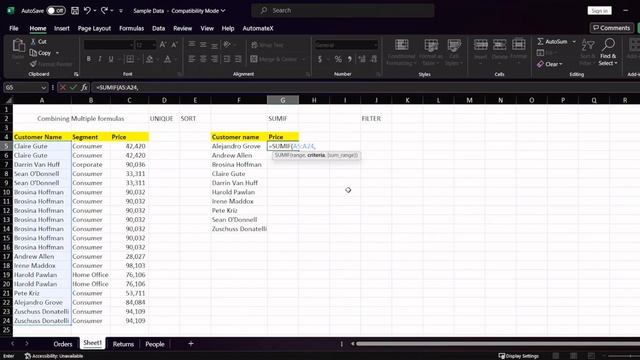
Task: Toggle Align Left
Action: pyautogui.click(x=191, y=59)
